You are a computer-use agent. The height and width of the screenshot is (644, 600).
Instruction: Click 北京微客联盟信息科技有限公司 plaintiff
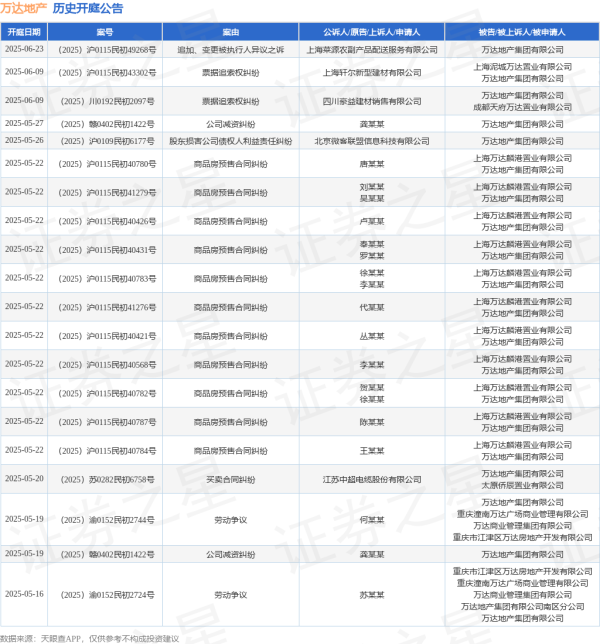point(372,141)
